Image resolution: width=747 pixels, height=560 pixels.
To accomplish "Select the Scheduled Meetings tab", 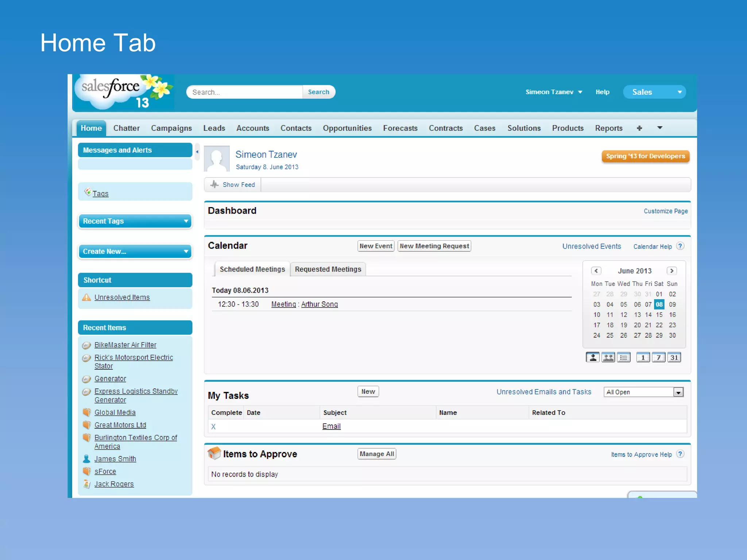I will pos(252,269).
